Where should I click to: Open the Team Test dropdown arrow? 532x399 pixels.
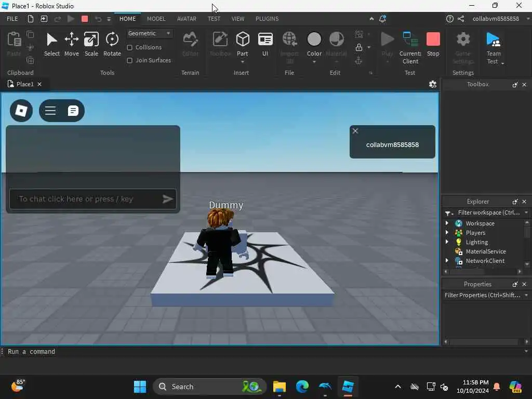502,63
